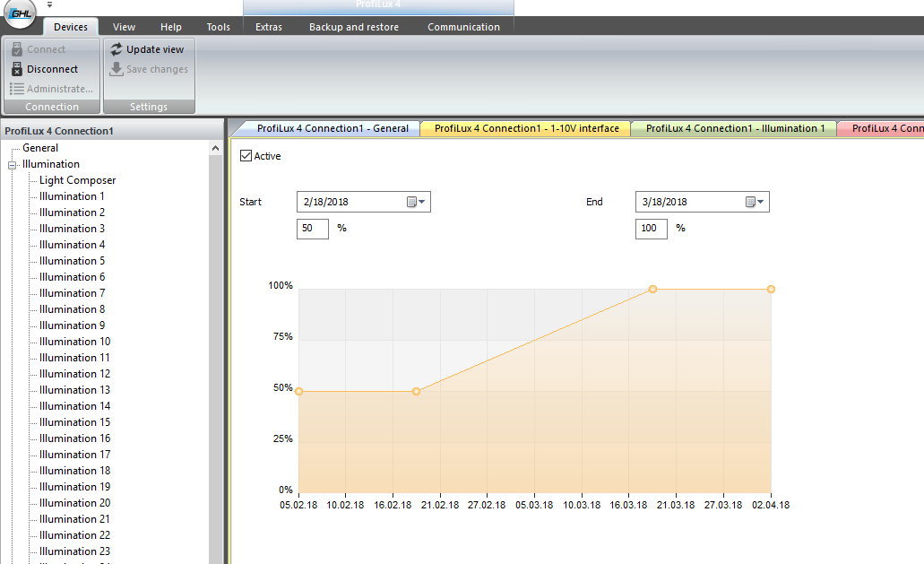Select Illumination 2 in the tree
Image resolution: width=924 pixels, height=564 pixels.
click(72, 213)
